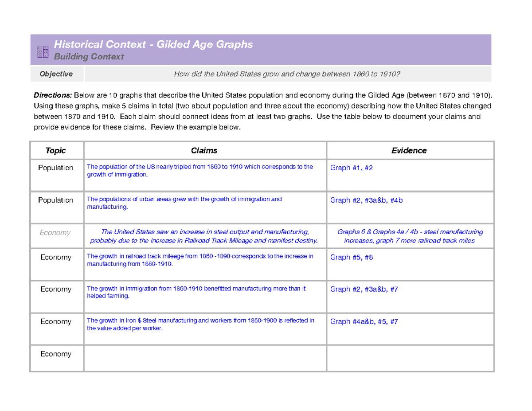Select the title 'Historical Context - Gilded Age Graphs'
The height and width of the screenshot is (411, 532).
point(153,44)
